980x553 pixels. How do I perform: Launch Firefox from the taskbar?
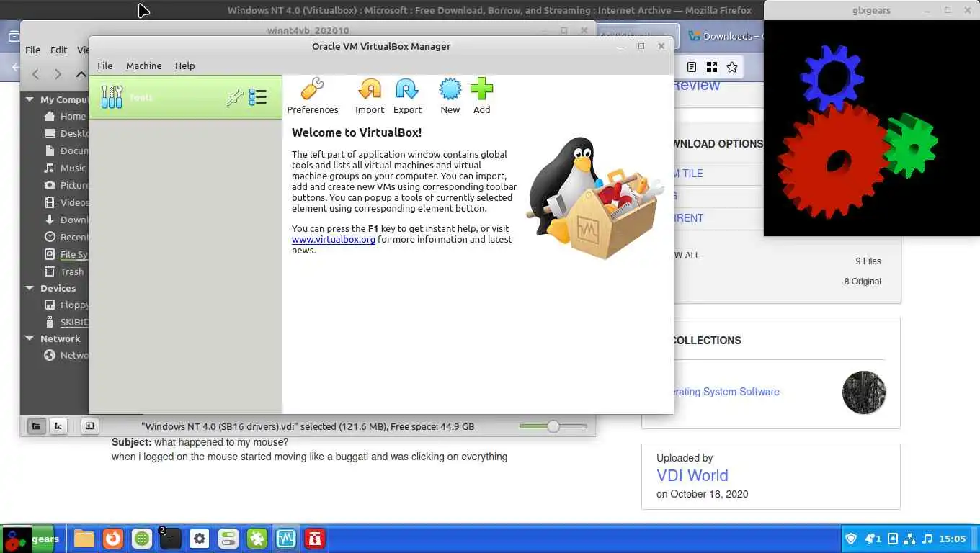click(112, 539)
